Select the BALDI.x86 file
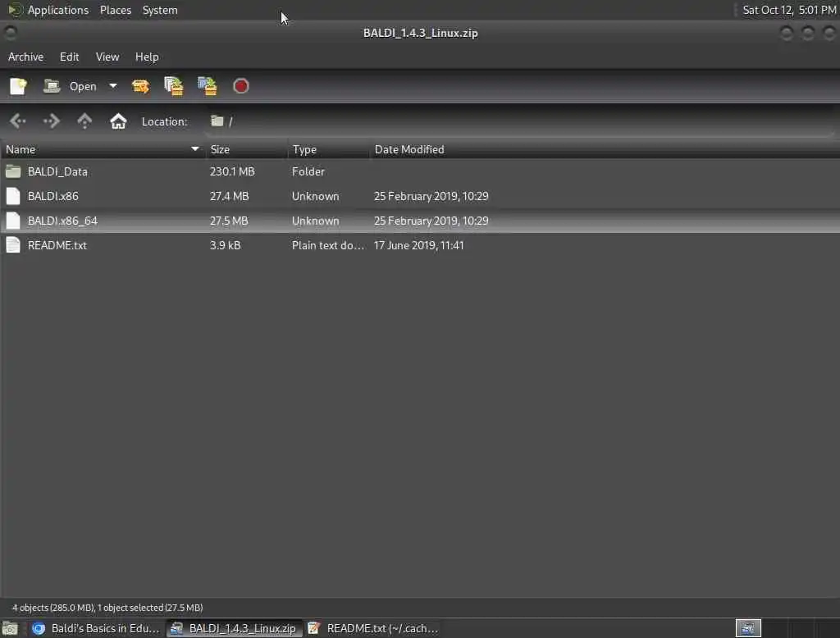The image size is (840, 638). point(420,196)
